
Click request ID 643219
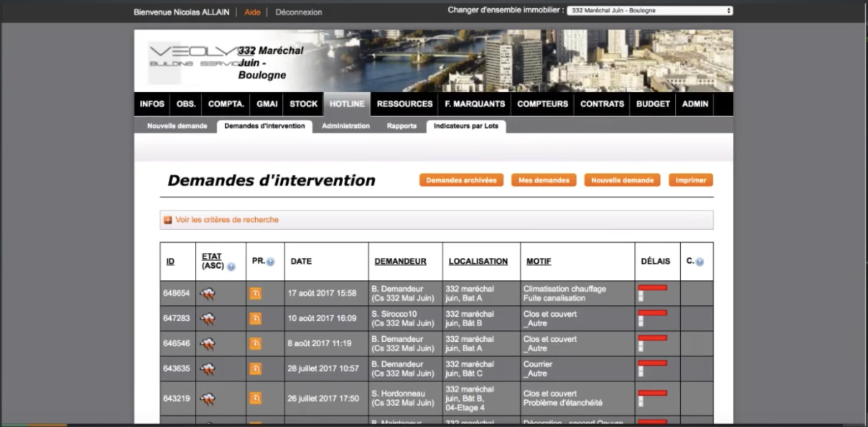coord(177,398)
